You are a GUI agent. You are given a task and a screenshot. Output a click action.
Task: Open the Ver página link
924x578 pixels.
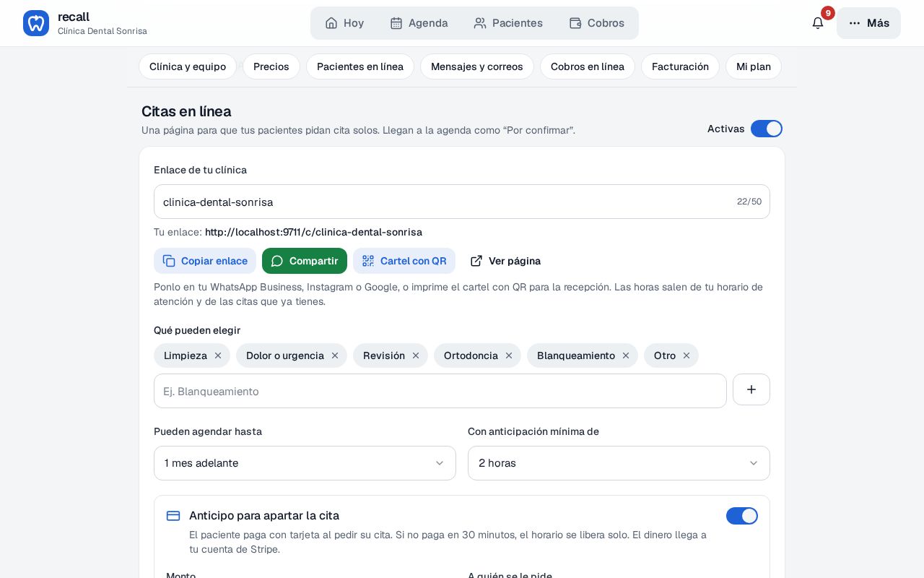(x=505, y=261)
